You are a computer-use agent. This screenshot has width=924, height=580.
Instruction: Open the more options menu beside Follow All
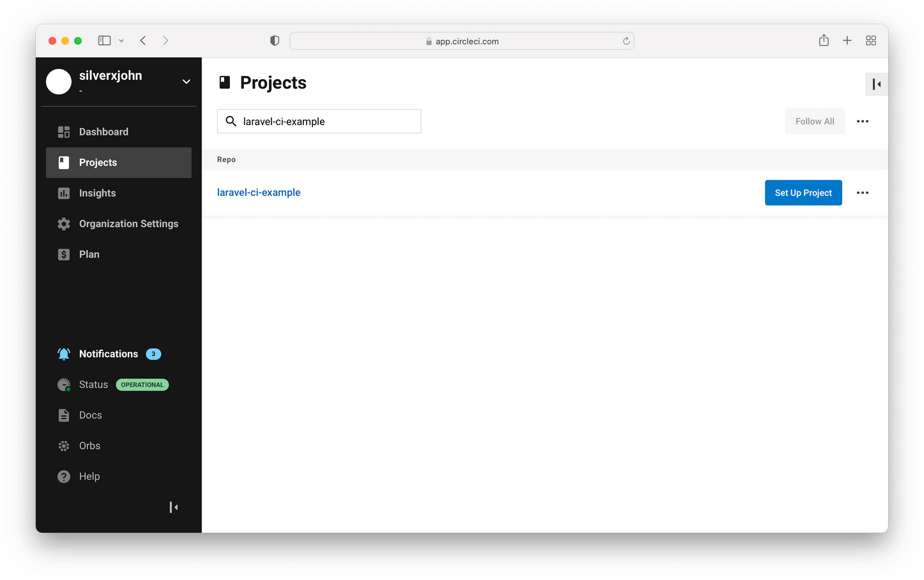[x=862, y=121]
